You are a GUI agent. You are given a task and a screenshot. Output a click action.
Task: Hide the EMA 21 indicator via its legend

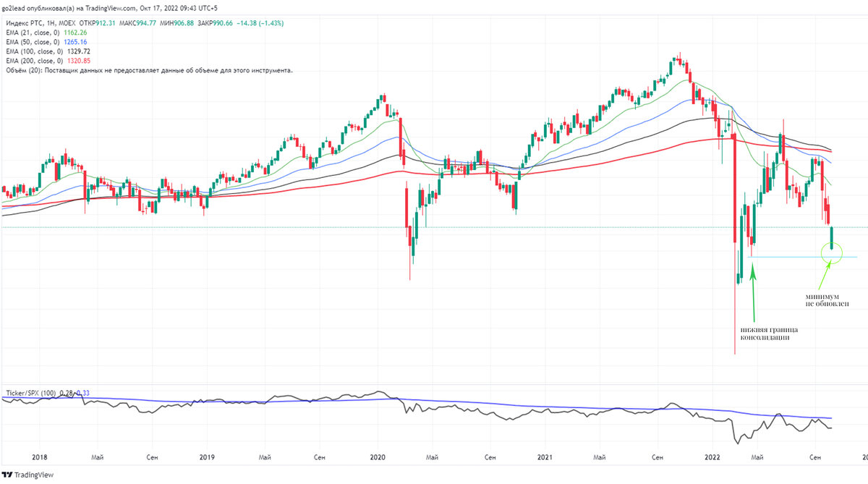pos(33,32)
